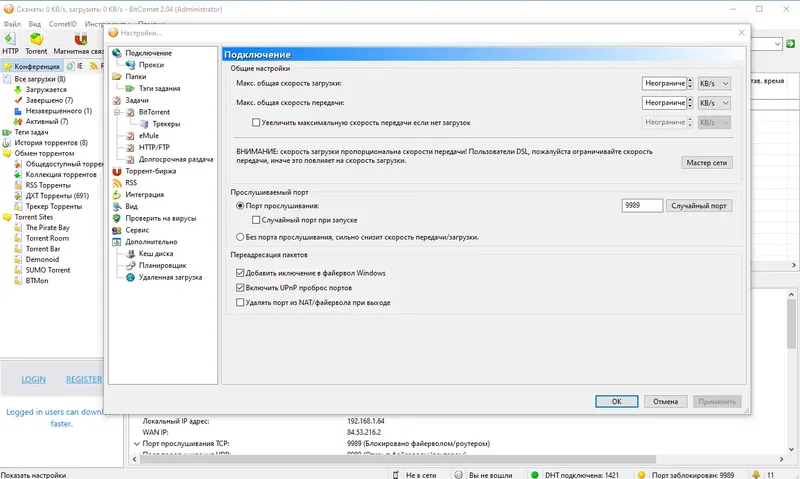Click the Удаленная загрузка globe icon
The image size is (800, 479).
tap(131, 277)
